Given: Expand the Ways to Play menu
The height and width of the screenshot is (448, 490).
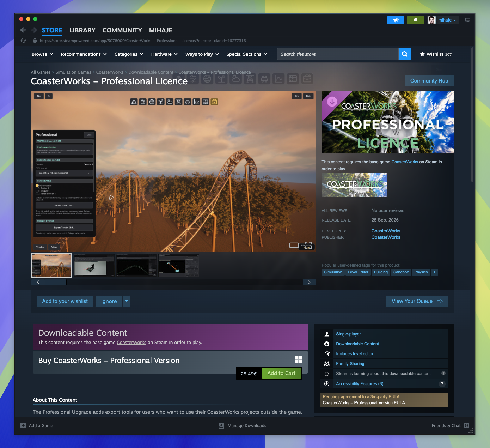Looking at the screenshot, I should [202, 54].
